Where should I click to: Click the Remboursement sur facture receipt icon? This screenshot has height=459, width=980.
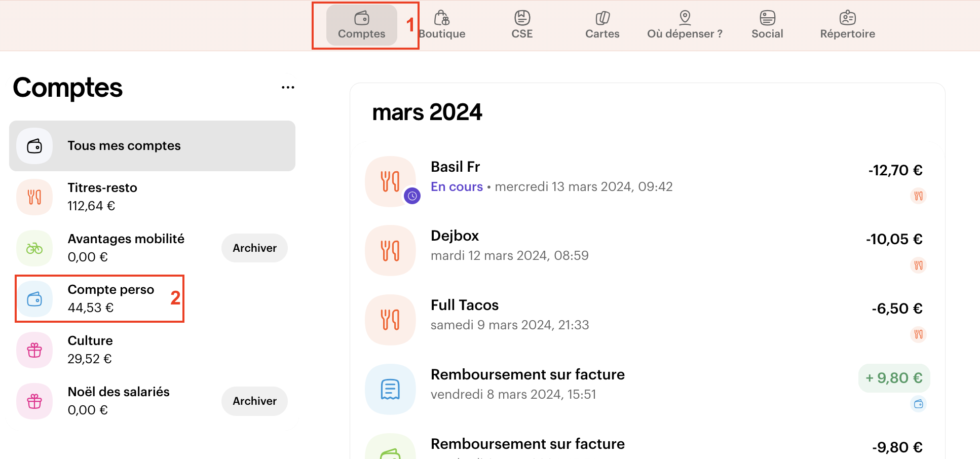pos(390,389)
